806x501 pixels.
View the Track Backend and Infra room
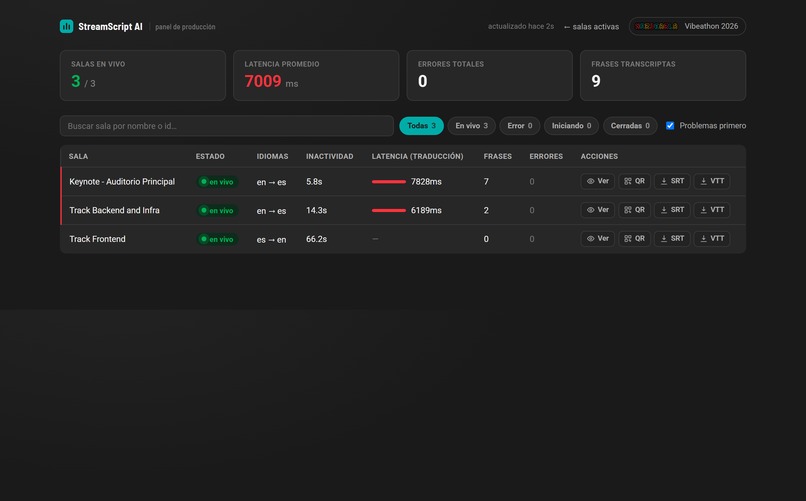pyautogui.click(x=597, y=210)
